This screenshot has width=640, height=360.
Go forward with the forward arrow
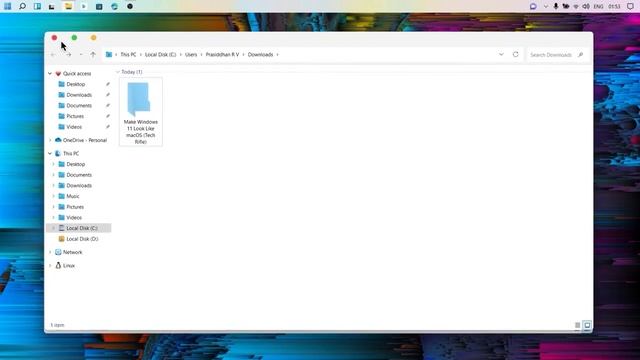[x=69, y=54]
